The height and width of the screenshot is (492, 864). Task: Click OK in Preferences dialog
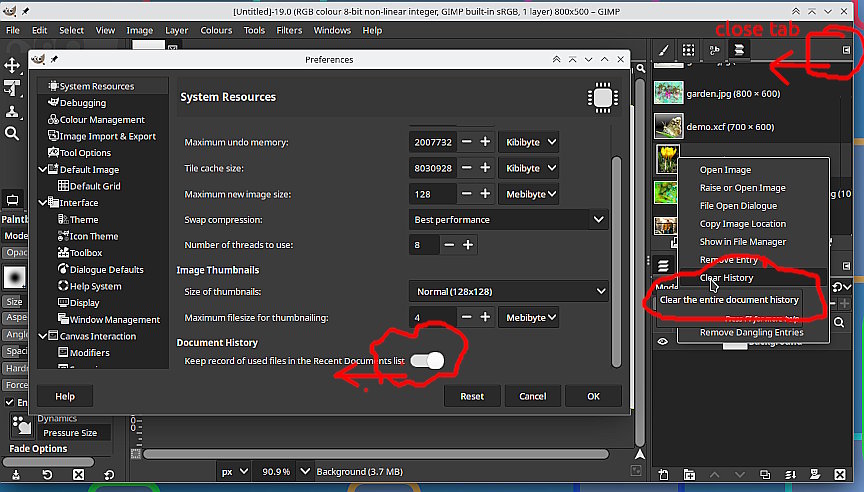click(x=593, y=396)
